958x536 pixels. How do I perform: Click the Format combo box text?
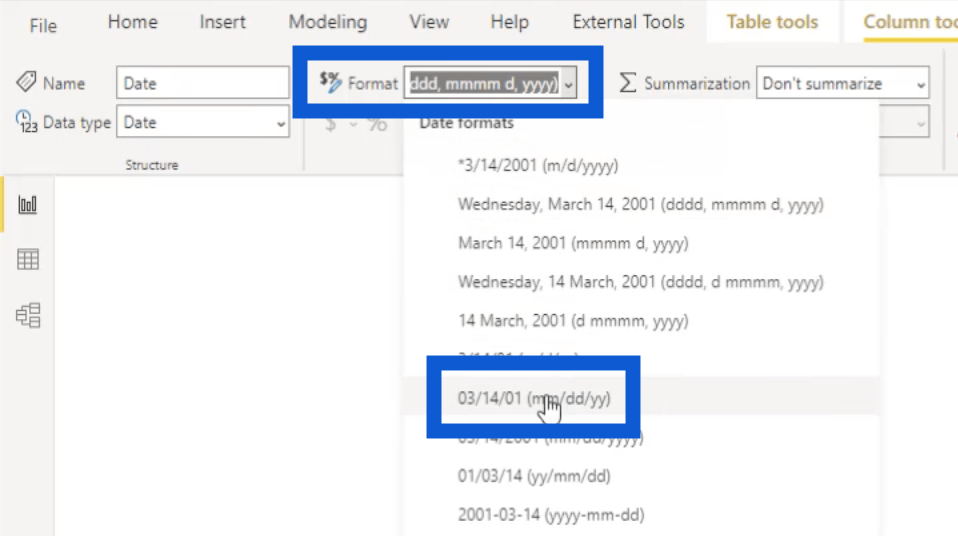point(483,83)
